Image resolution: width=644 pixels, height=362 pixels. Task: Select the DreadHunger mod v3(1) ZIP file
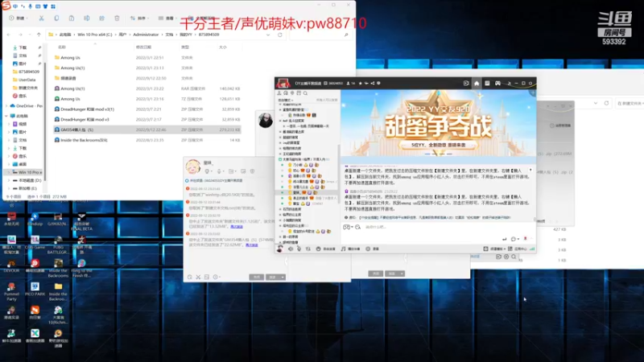(147, 109)
